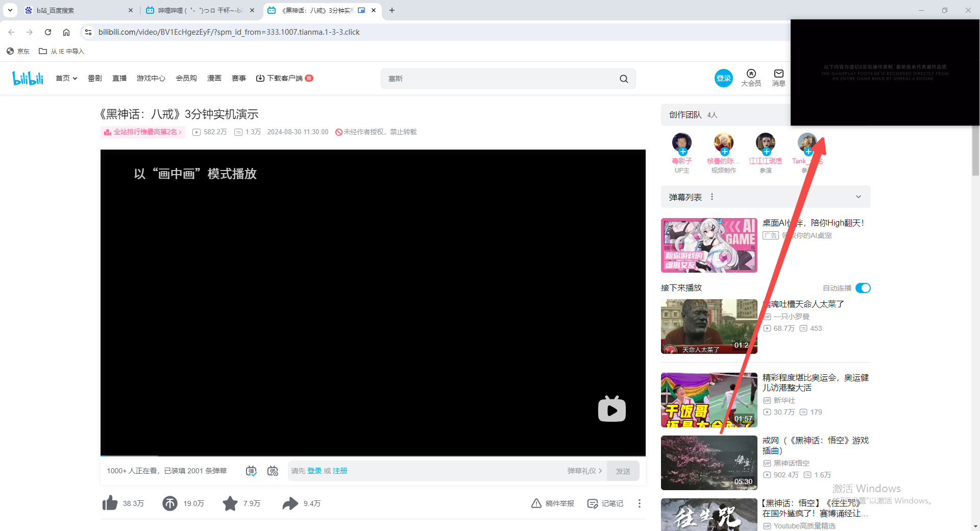Open the 首页 dropdown
Viewport: 980px width, 531px height.
click(66, 78)
